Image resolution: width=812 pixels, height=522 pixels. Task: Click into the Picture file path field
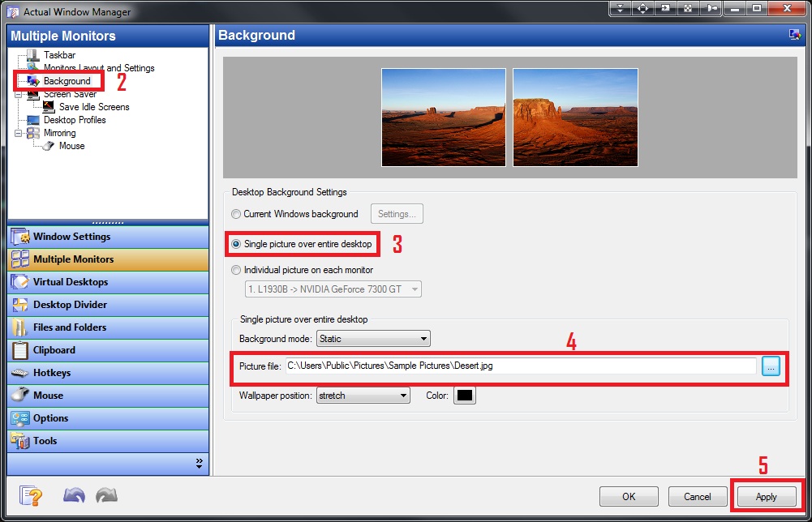pyautogui.click(x=521, y=366)
